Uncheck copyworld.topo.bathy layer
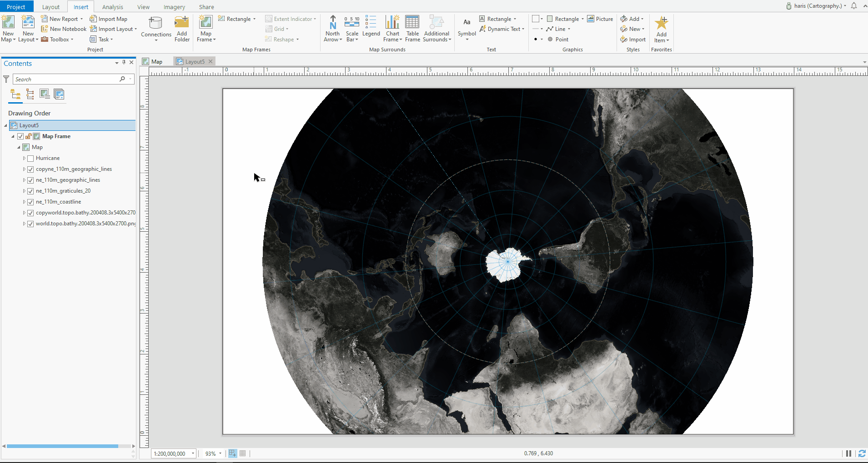868x463 pixels. point(30,213)
